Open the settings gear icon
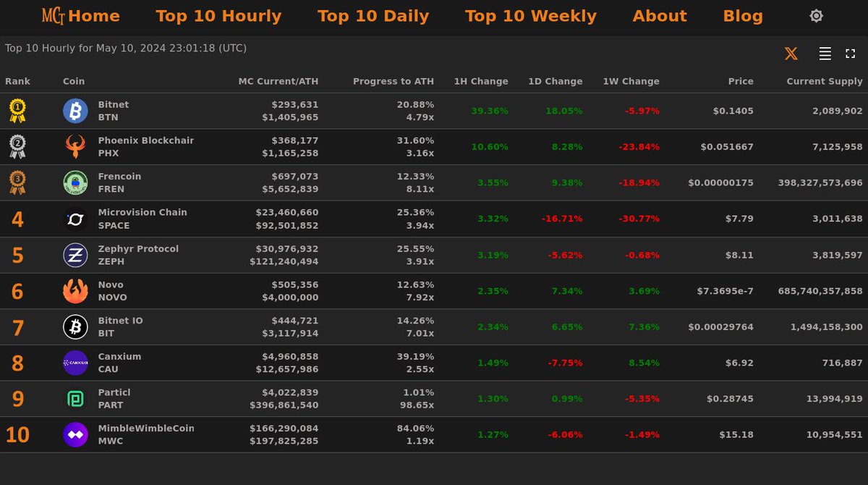 pyautogui.click(x=816, y=16)
